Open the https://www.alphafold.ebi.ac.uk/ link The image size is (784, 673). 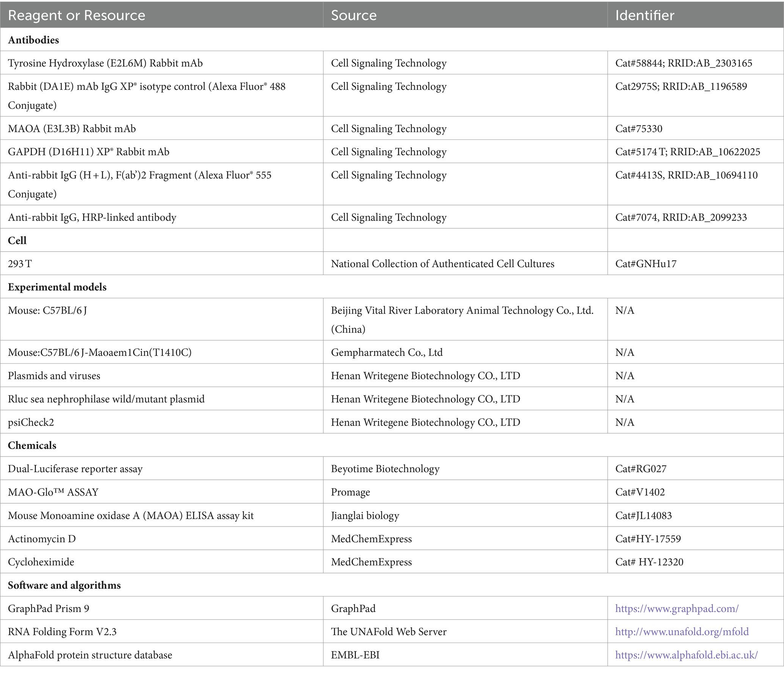pos(686,655)
